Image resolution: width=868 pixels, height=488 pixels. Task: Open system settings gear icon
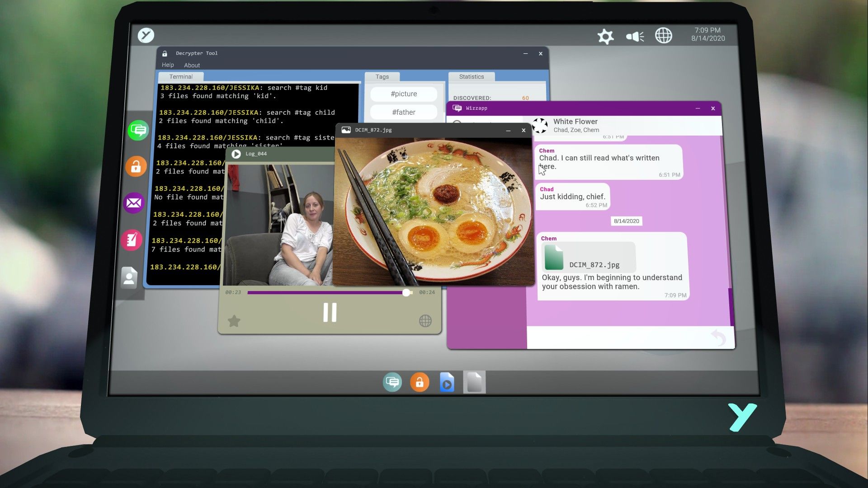pyautogui.click(x=605, y=36)
